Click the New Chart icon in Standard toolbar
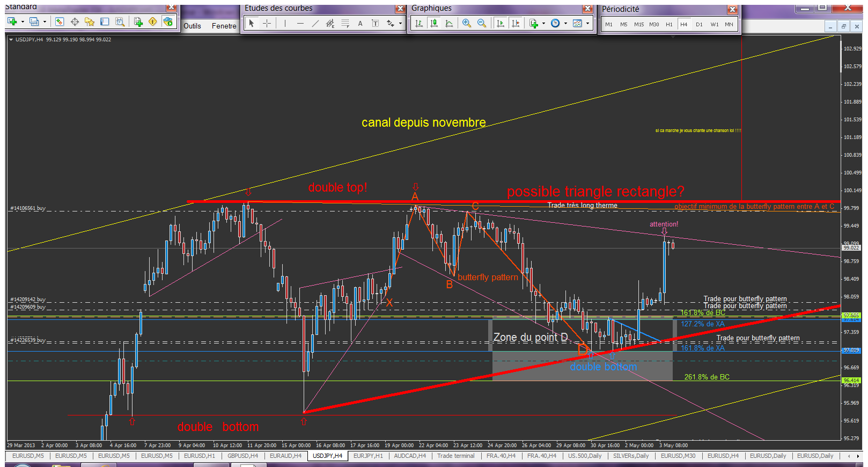Image resolution: width=868 pixels, height=467 pixels. pyautogui.click(x=12, y=21)
